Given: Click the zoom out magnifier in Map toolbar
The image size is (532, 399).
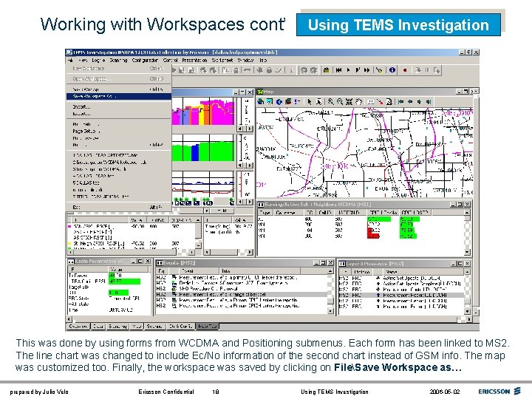Looking at the screenshot, I should [x=339, y=101].
